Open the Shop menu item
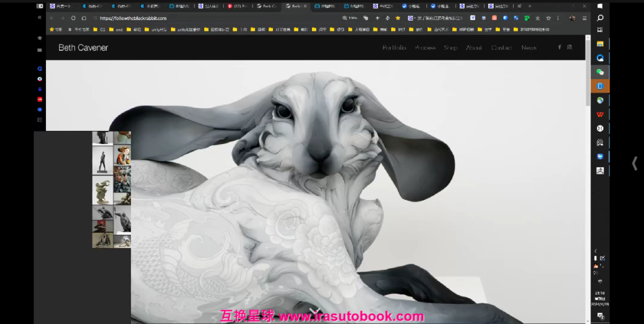 [450, 48]
